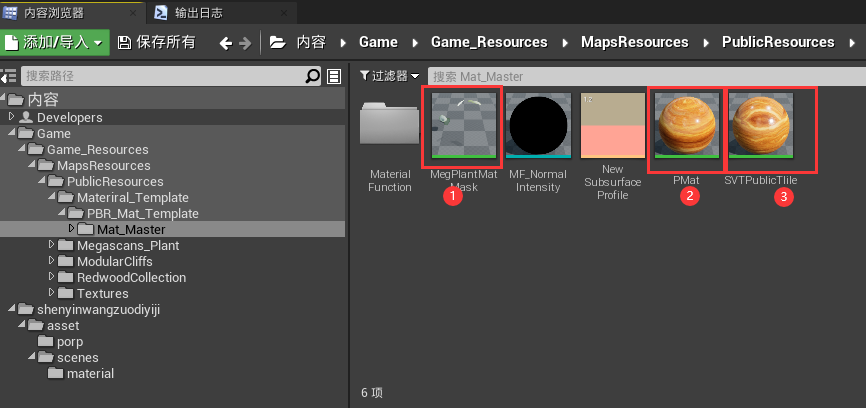Click the 保存所有 button
Viewport: 866px width, 408px height.
coord(157,43)
